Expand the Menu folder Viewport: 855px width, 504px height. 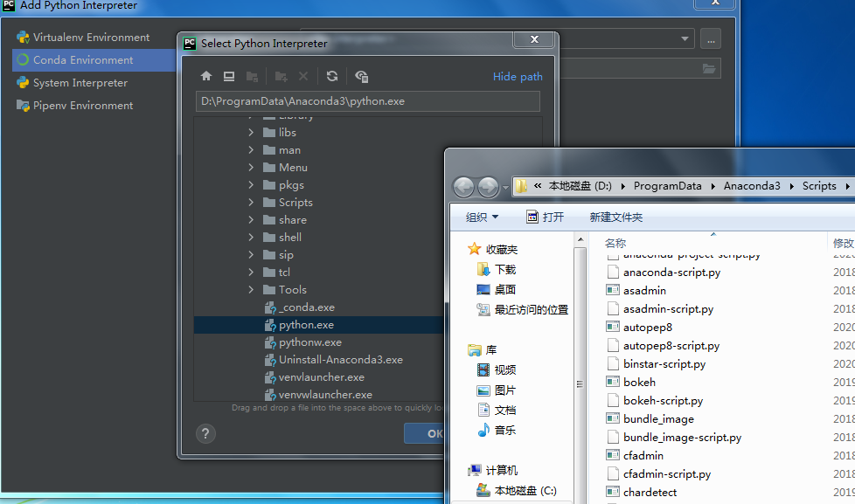[x=251, y=168]
